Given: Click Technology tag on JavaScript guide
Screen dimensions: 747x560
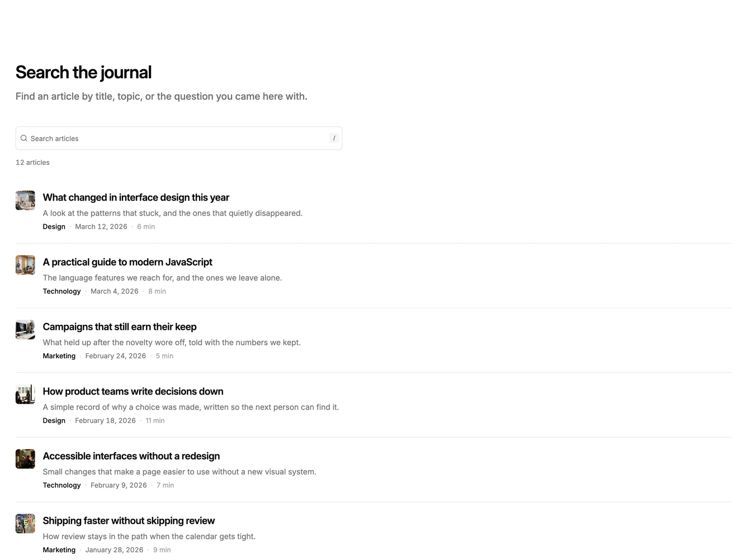Looking at the screenshot, I should click(x=62, y=291).
